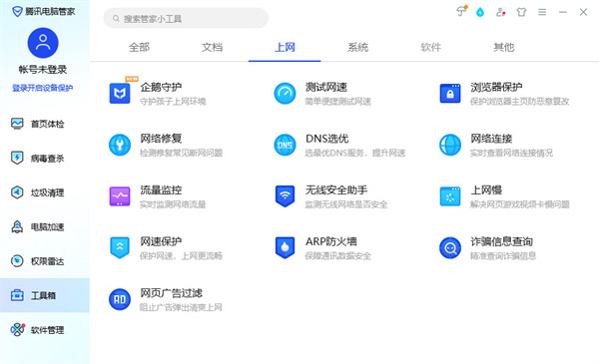Click the 网速保护 title text
The height and width of the screenshot is (364, 599).
point(161,241)
